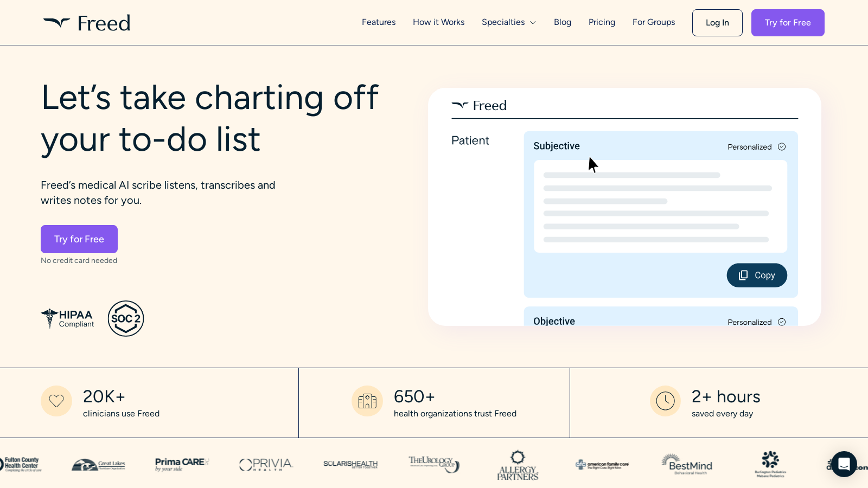This screenshot has width=868, height=488.
Task: Click the heart icon beside the 20K+ stat
Action: click(56, 401)
